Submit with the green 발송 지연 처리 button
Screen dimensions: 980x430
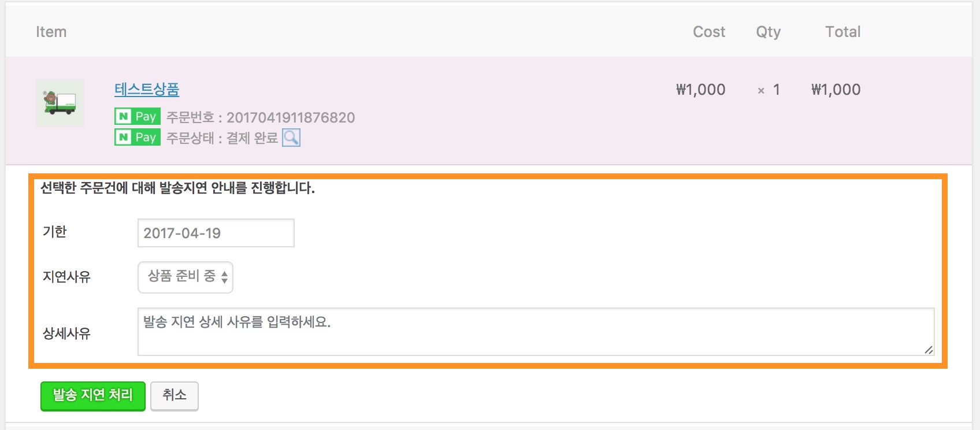[x=93, y=396]
